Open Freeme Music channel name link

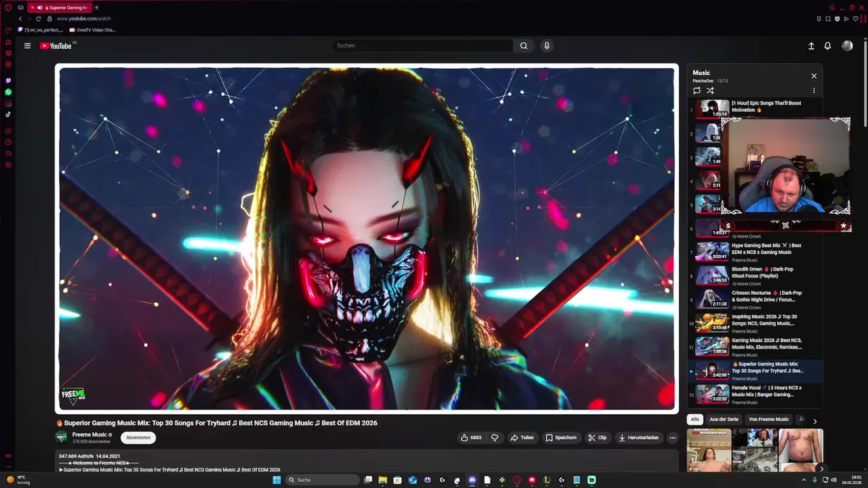tap(90, 434)
